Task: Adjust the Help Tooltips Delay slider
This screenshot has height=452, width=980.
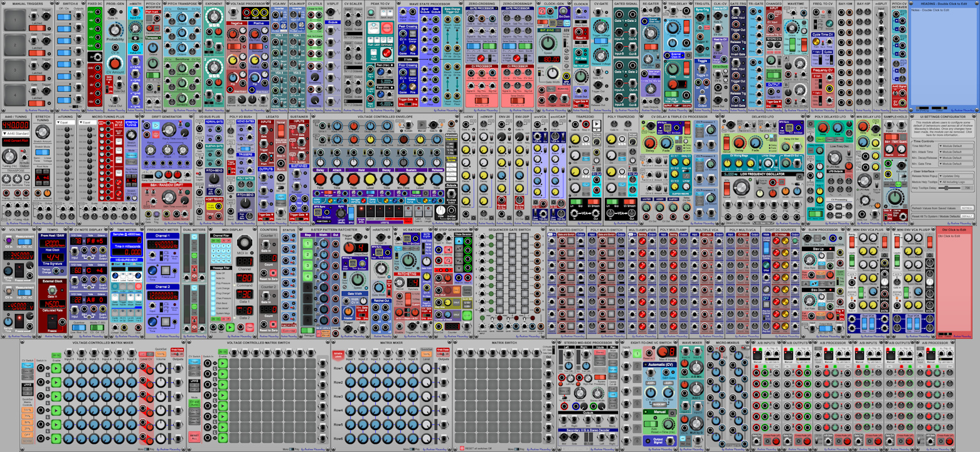Action: click(947, 188)
